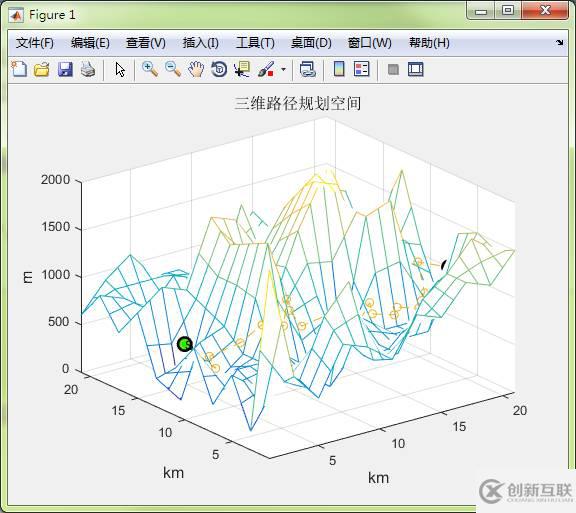Close the Figure 1 window
Screen dimensions: 576x513
545,10
